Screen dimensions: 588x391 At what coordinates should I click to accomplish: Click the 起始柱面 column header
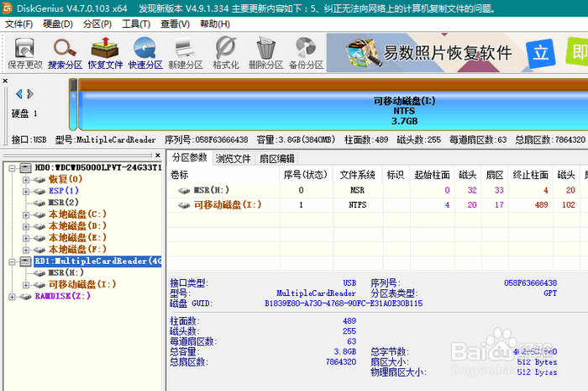(x=432, y=175)
